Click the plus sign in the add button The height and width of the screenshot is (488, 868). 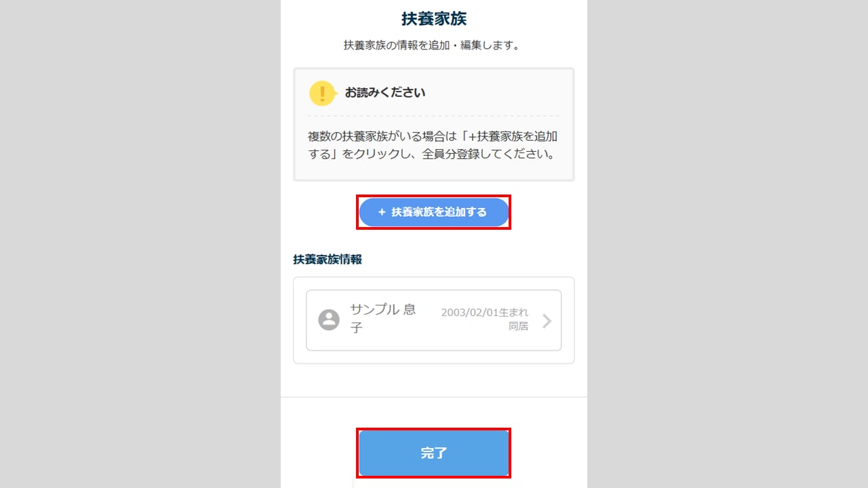pos(382,212)
